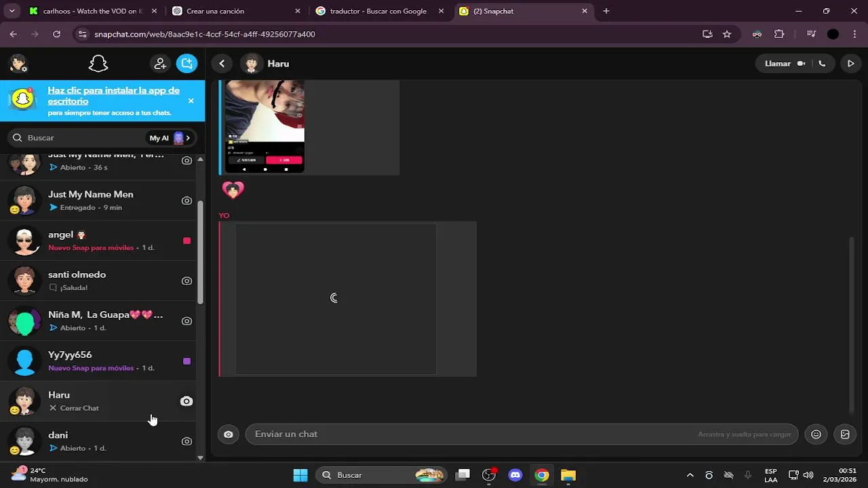Open my profile Bitmoji avatar
Screen dimensions: 868x488
[x=18, y=64]
